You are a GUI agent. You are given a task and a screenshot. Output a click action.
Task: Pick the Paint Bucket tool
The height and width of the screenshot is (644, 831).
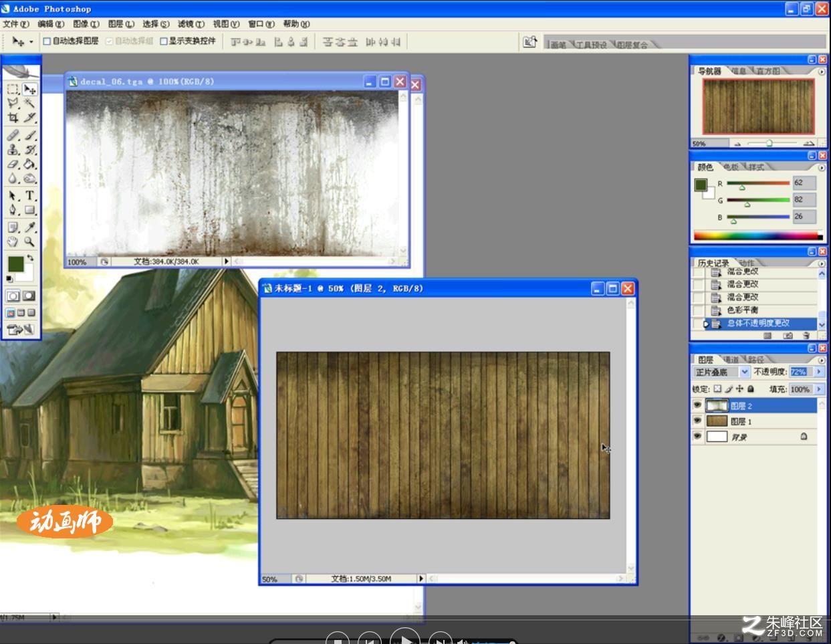[29, 164]
